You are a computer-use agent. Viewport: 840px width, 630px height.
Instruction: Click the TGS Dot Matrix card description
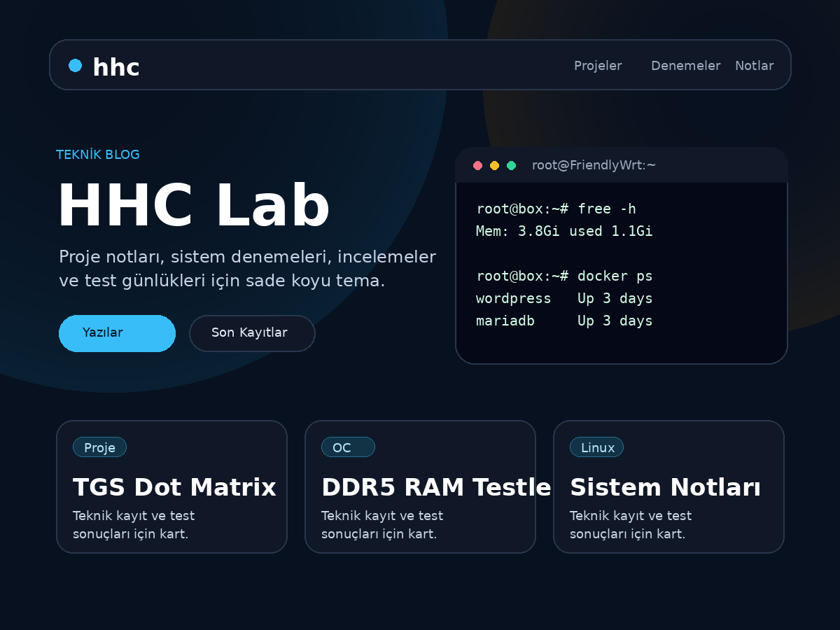(x=134, y=525)
